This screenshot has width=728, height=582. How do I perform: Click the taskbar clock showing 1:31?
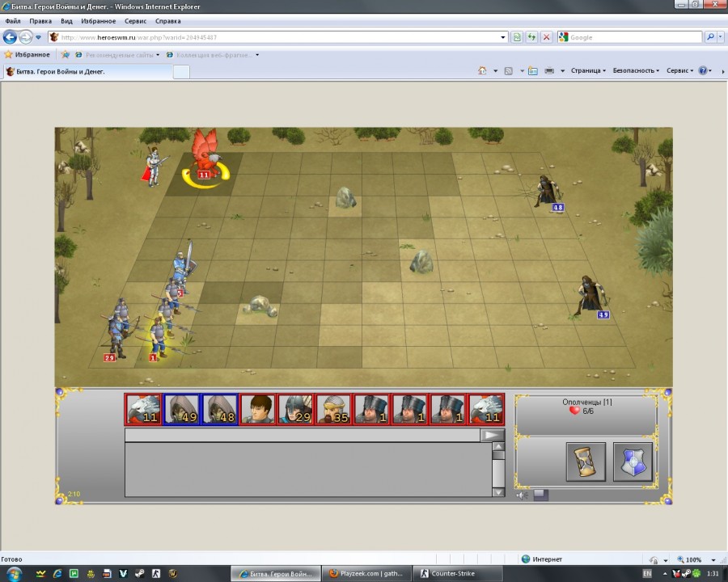(x=713, y=574)
